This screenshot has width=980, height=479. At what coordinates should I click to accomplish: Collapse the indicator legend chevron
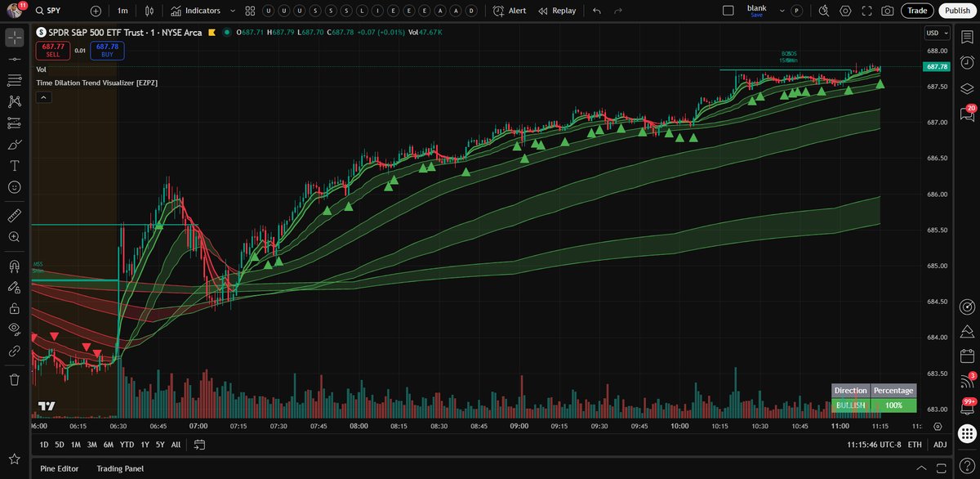point(44,97)
